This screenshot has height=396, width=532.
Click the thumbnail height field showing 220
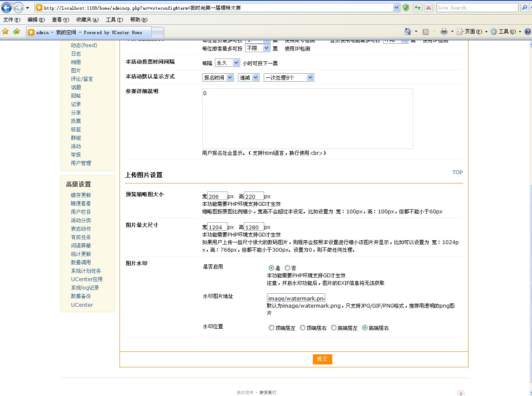coord(254,197)
